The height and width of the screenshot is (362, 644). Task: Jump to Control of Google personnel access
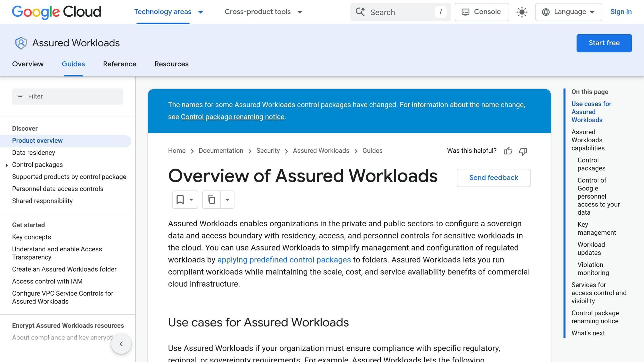coord(598,196)
